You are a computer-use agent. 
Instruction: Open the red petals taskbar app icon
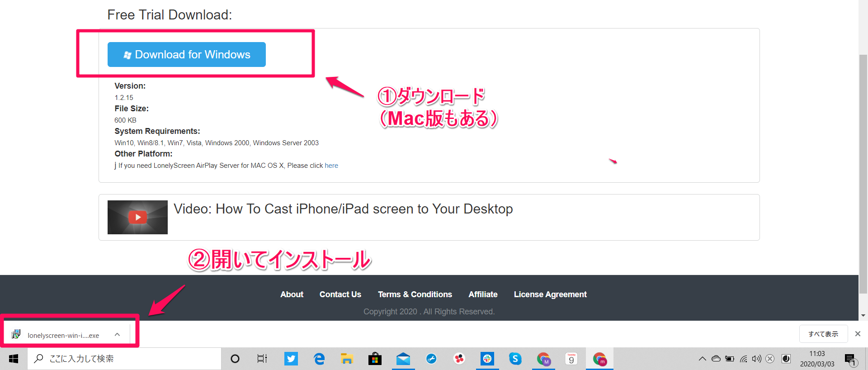click(x=459, y=359)
